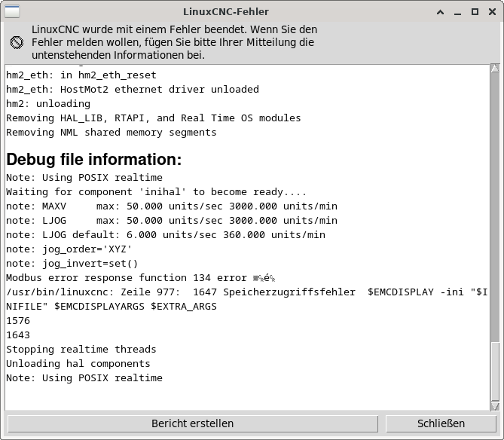The image size is (504, 440).
Task: Click the scrollbar down arrow
Action: tap(495, 405)
